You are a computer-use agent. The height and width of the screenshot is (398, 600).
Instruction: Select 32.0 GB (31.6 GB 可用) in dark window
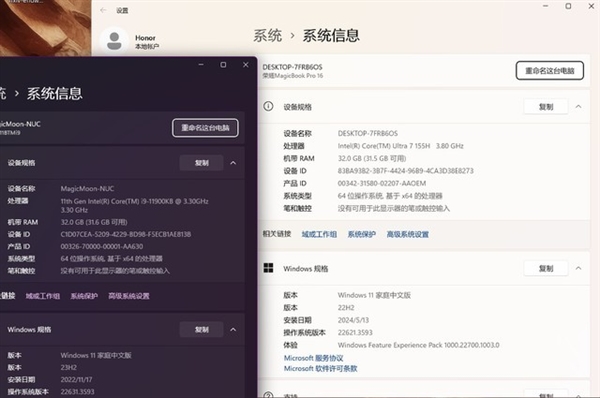(x=94, y=222)
